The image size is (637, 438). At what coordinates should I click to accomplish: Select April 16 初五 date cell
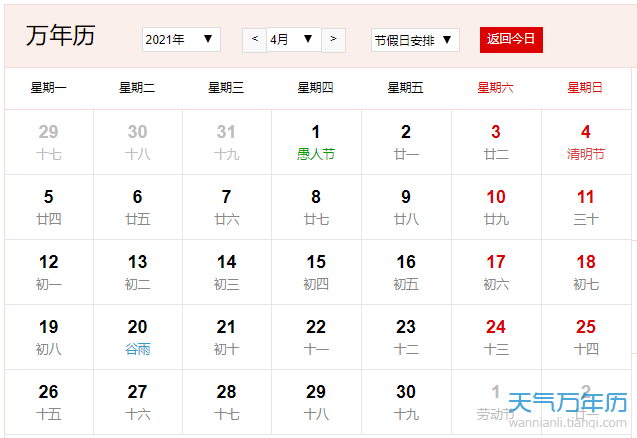point(406,272)
